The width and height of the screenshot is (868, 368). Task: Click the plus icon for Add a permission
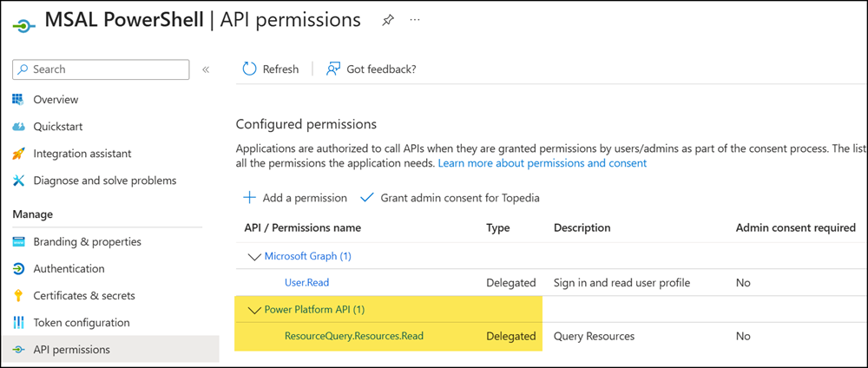[x=250, y=198]
